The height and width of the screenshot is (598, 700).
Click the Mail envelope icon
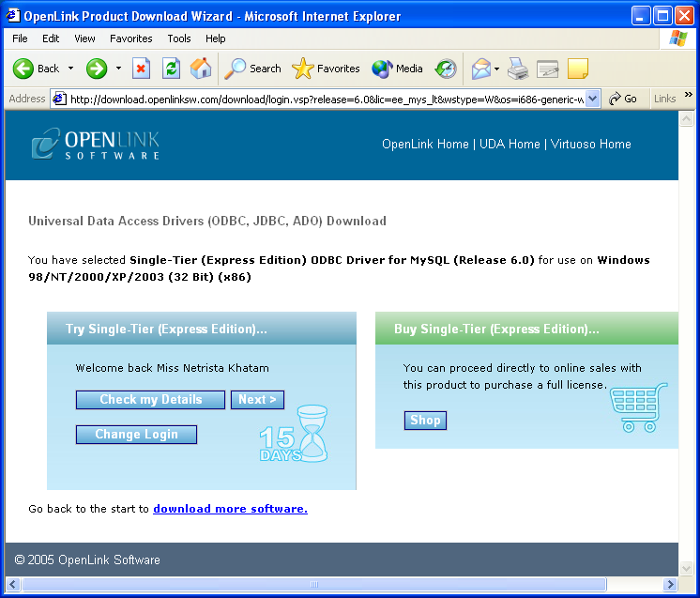pos(480,69)
